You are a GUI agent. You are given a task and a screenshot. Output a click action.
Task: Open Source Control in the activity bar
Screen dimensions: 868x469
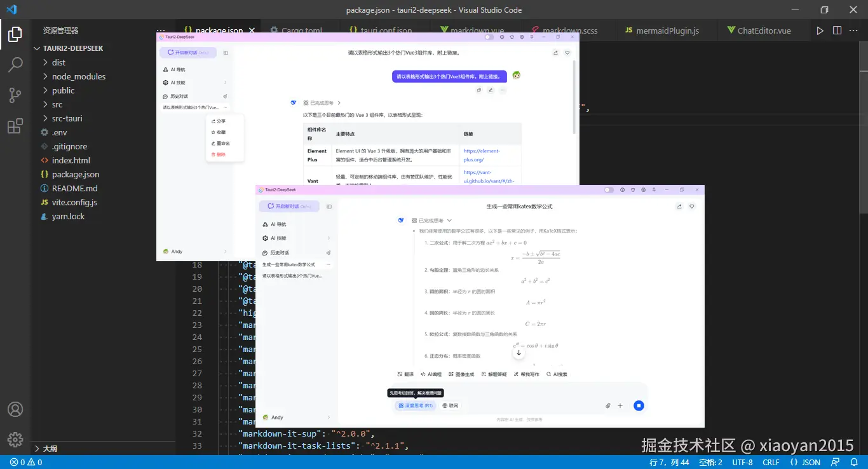[x=15, y=95]
